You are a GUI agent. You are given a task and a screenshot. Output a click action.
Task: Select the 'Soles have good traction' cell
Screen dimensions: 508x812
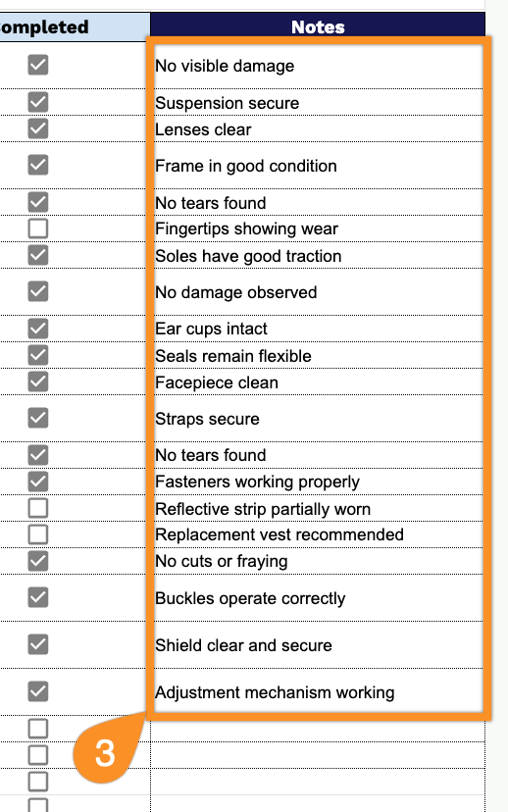[318, 255]
